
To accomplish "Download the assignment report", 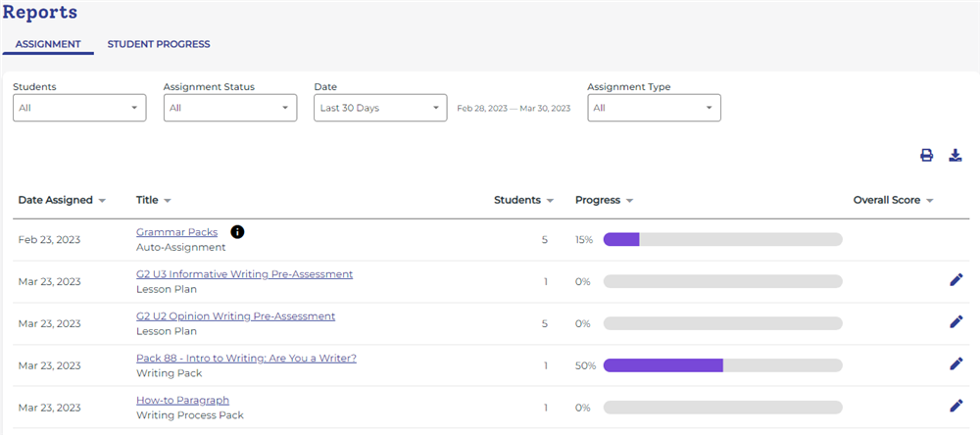I will point(955,155).
